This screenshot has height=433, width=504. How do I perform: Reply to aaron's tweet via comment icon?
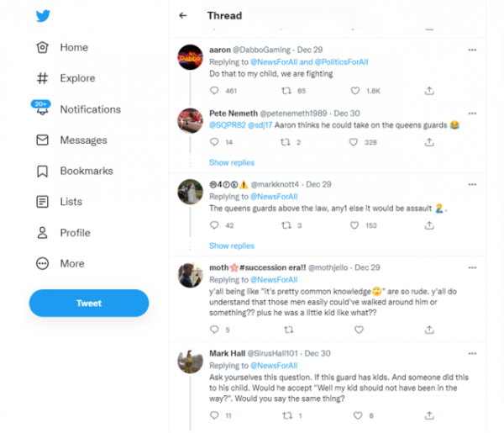click(x=214, y=91)
